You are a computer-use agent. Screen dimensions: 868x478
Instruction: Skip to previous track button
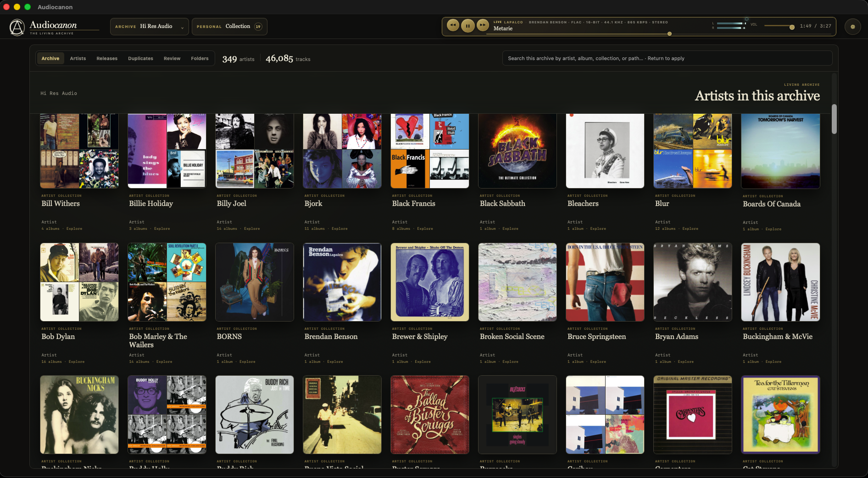click(x=453, y=25)
